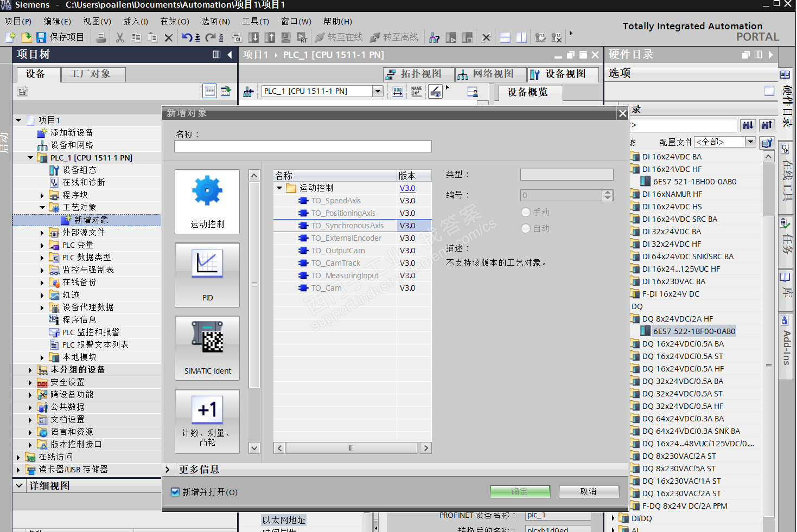The height and width of the screenshot is (532, 797).
Task: Toggle the 新增并打开 checkbox
Action: [x=175, y=492]
